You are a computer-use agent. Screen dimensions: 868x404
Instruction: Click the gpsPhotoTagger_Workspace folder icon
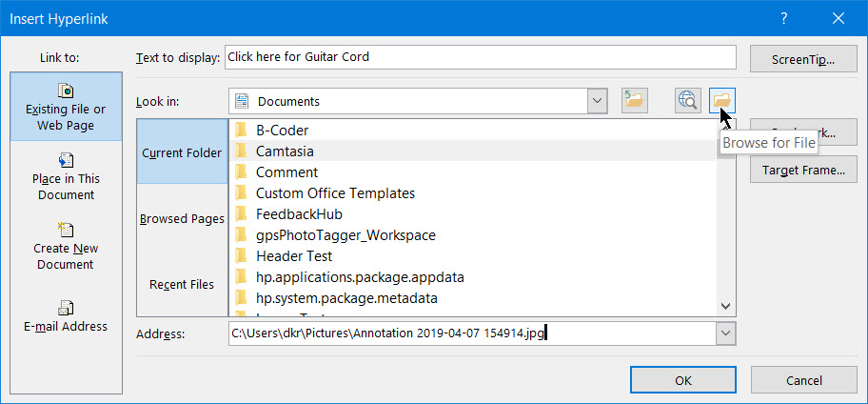coord(241,235)
